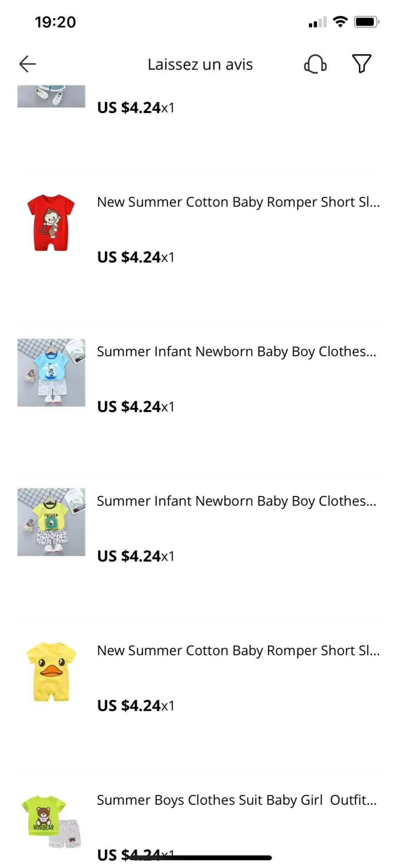Open title of red monkey romper item

(238, 202)
